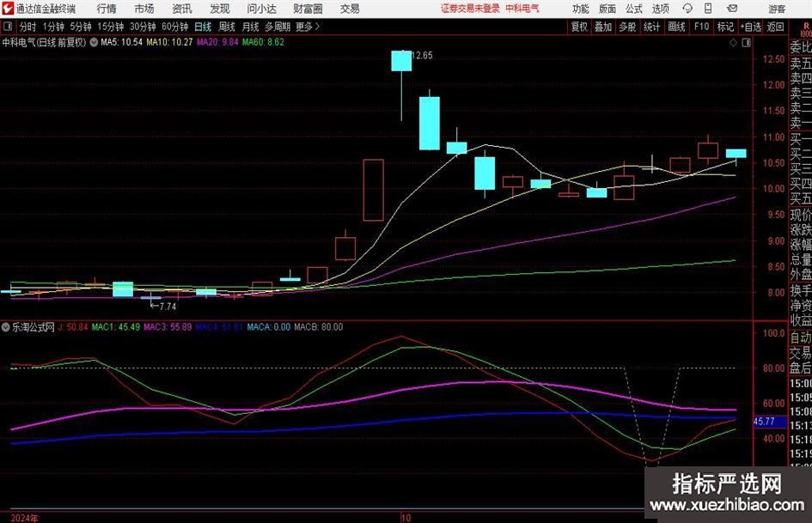The width and height of the screenshot is (812, 523).
Task: Click the 叠加 overlay button
Action: tap(603, 27)
